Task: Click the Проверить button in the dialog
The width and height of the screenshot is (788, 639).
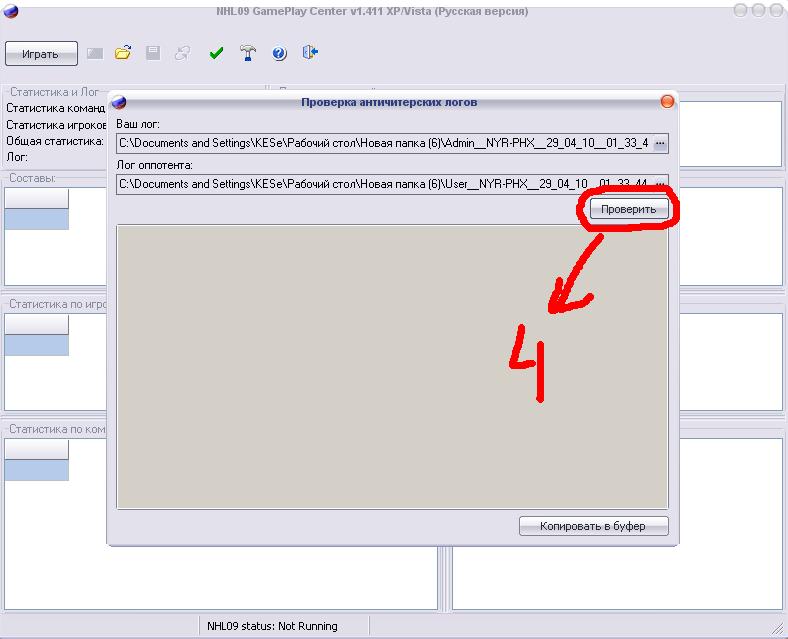Action: point(629,209)
